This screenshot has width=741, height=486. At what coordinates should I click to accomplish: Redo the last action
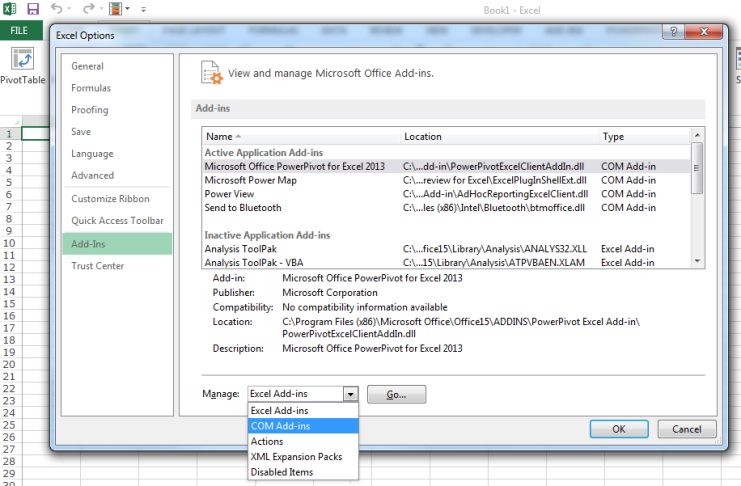88,9
